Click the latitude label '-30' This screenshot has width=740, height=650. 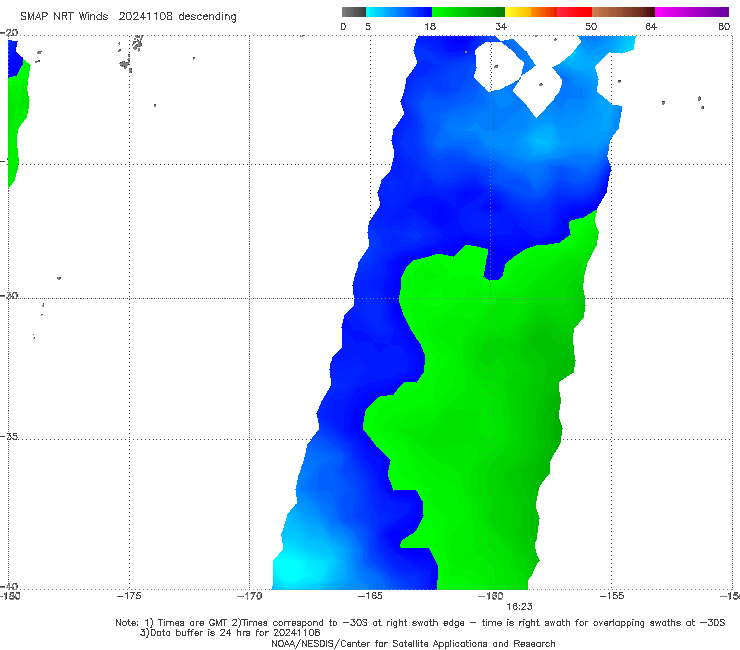click(x=9, y=295)
